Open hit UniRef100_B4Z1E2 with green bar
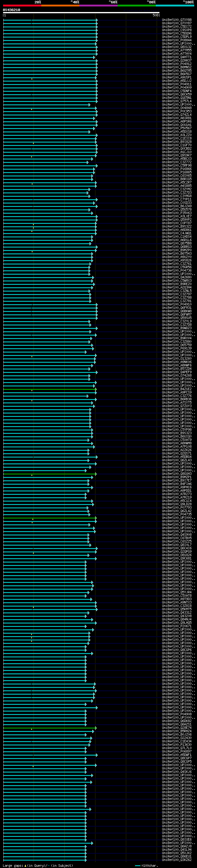 177,389
